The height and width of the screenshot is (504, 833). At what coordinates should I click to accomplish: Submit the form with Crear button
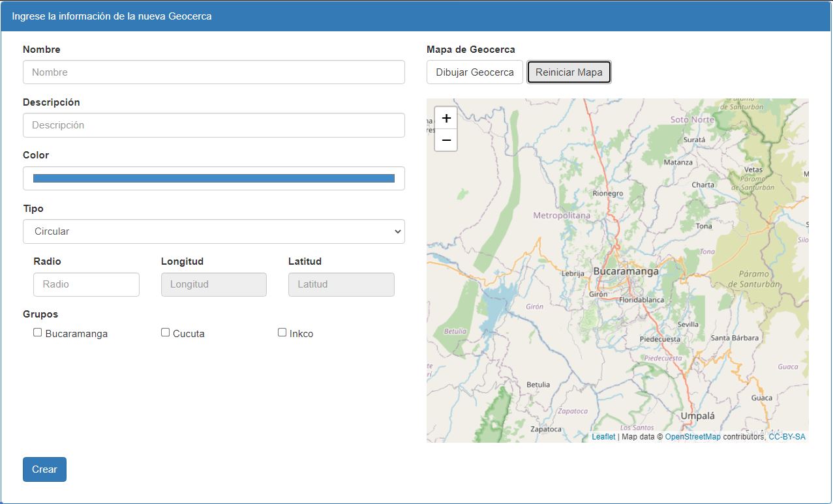pos(44,469)
